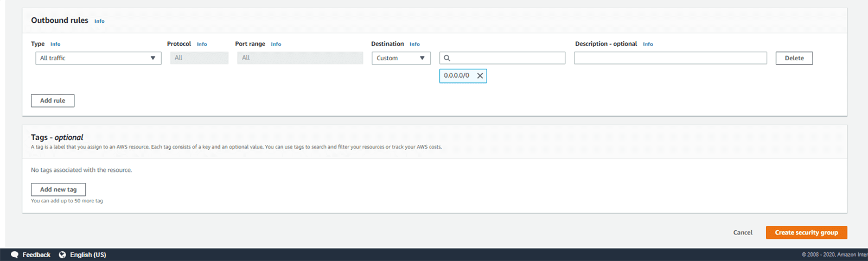Remove the 0.0.0.0/0 destination chip

coord(480,76)
